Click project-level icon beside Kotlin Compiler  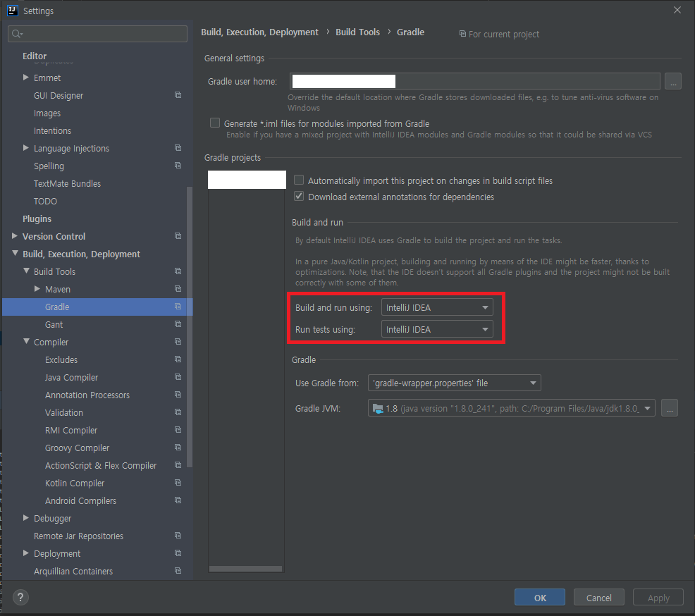point(178,483)
